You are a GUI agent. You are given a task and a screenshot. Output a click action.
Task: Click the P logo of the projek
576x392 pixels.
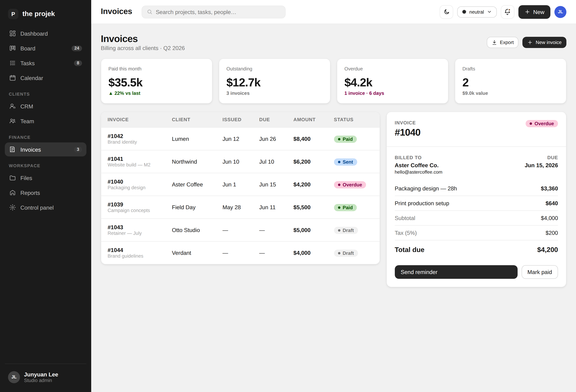point(13,14)
